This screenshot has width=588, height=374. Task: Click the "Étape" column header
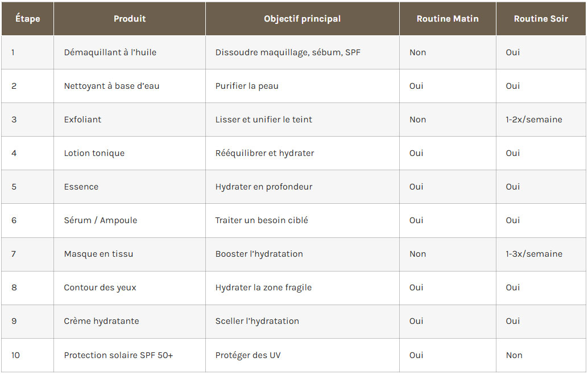tap(27, 19)
